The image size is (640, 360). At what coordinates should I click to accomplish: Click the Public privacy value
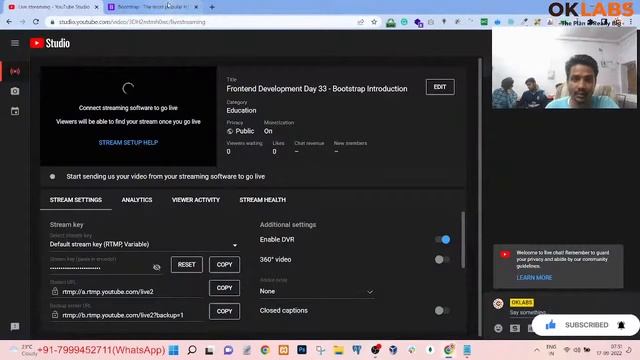point(244,131)
